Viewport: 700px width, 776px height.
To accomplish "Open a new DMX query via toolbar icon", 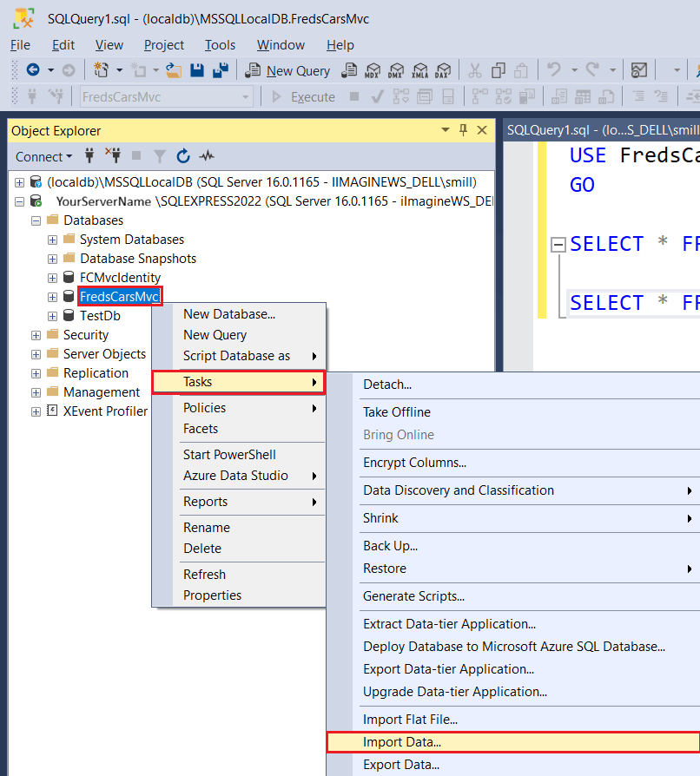I will tap(395, 70).
